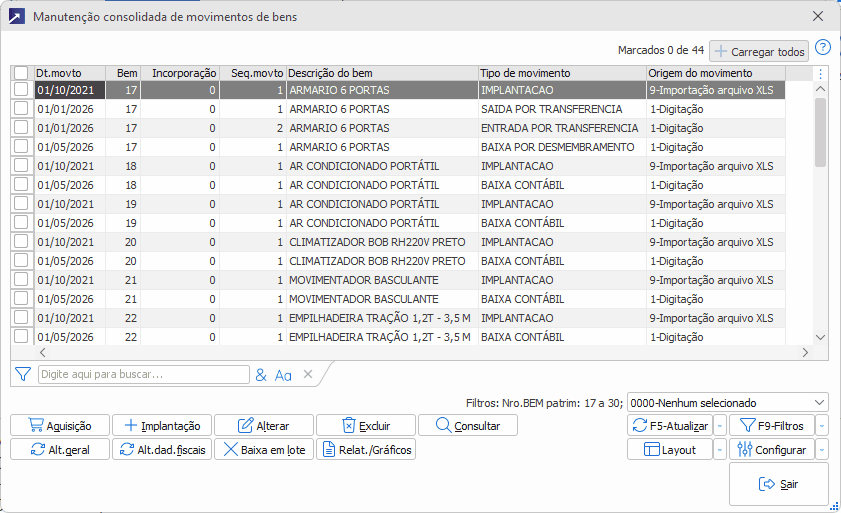Click the horizontal scrollbar left arrow

click(x=43, y=353)
